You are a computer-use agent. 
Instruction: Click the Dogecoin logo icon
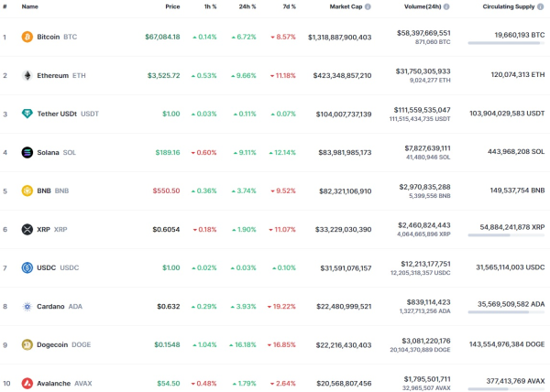point(27,345)
